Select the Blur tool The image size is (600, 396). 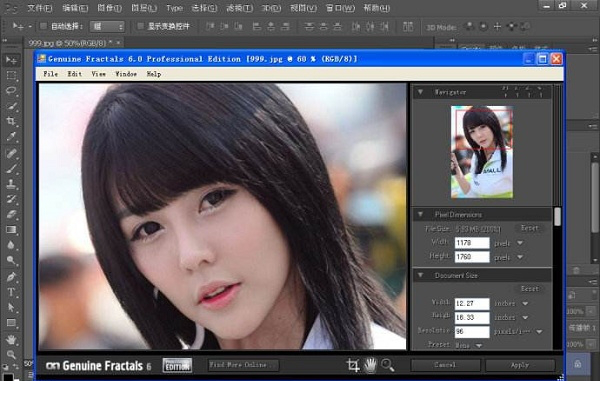pyautogui.click(x=11, y=245)
